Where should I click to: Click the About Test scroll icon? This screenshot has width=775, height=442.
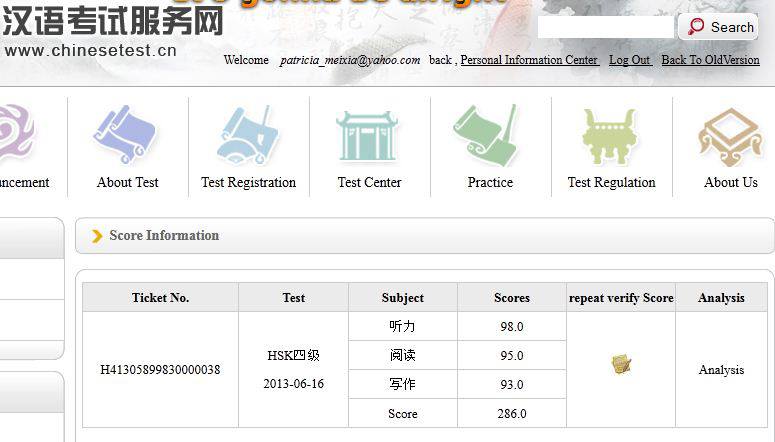click(126, 135)
